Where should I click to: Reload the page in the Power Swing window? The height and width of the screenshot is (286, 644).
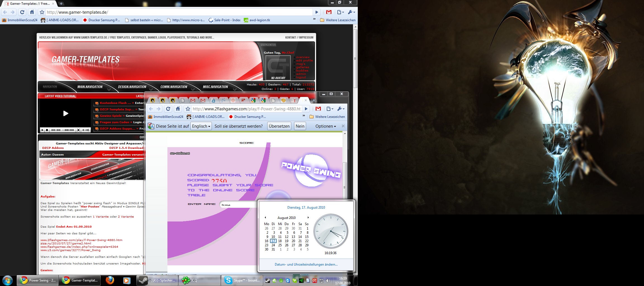coord(168,109)
